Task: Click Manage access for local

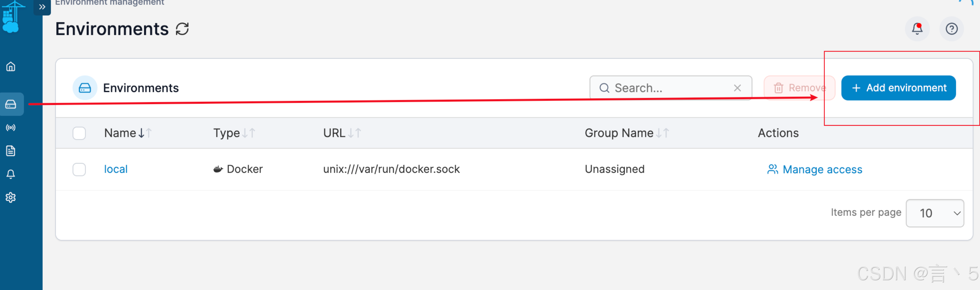Action: 815,169
